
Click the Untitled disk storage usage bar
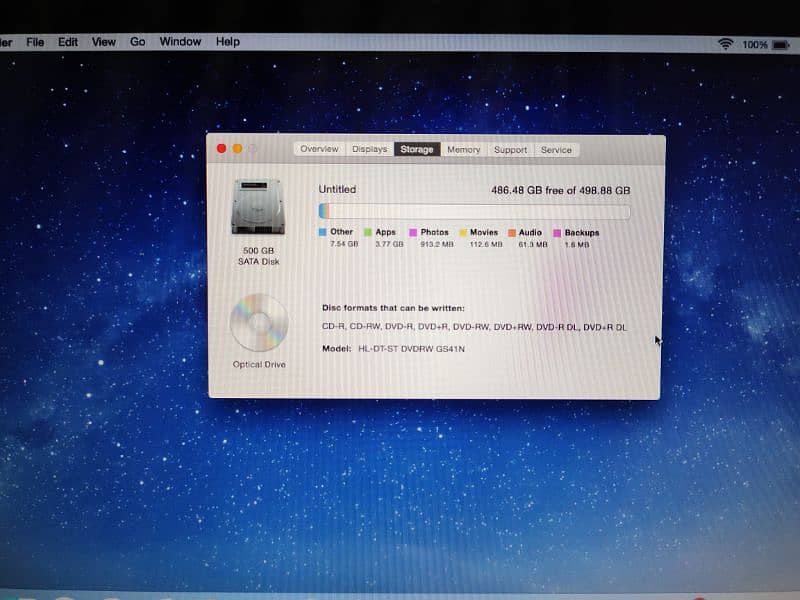(x=474, y=211)
